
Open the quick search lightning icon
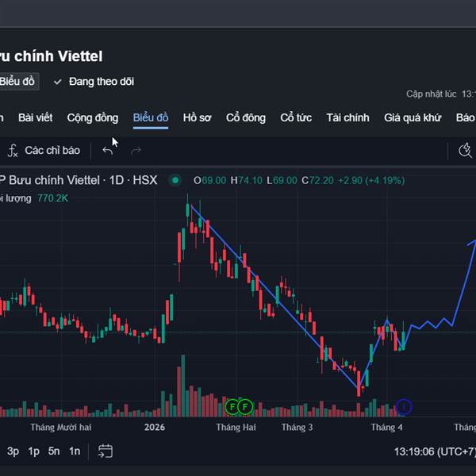(465, 151)
